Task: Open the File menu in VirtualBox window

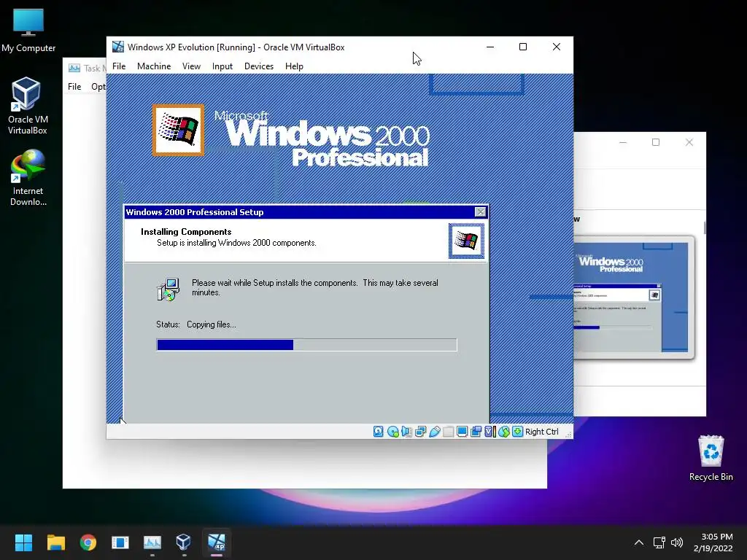Action: pos(119,66)
